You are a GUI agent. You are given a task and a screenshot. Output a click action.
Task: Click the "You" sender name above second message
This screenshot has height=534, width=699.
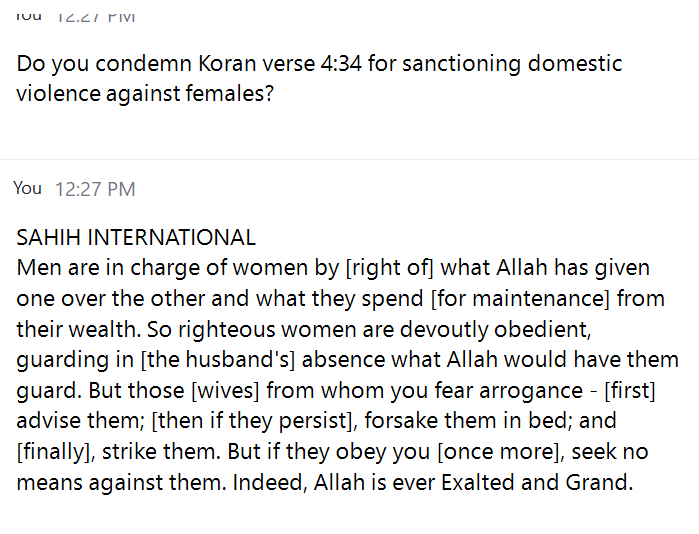tap(28, 188)
